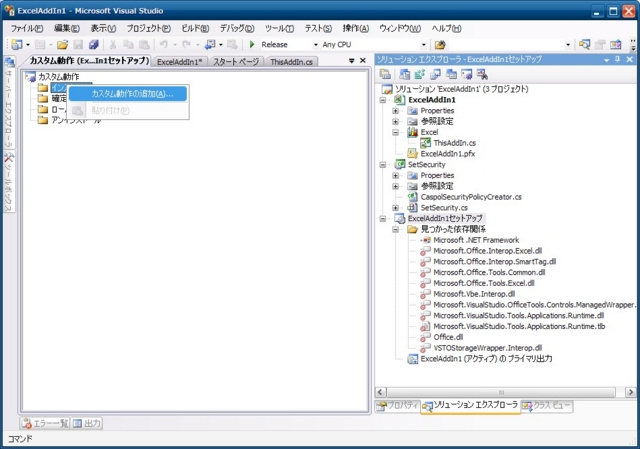Open the New Project dropdown arrow

(28, 44)
